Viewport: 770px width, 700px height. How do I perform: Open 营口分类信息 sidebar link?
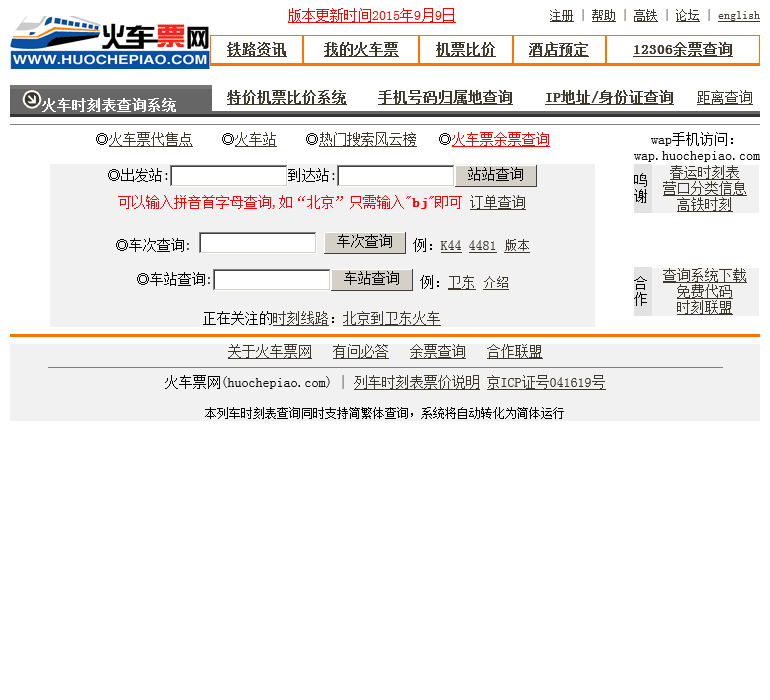[704, 189]
